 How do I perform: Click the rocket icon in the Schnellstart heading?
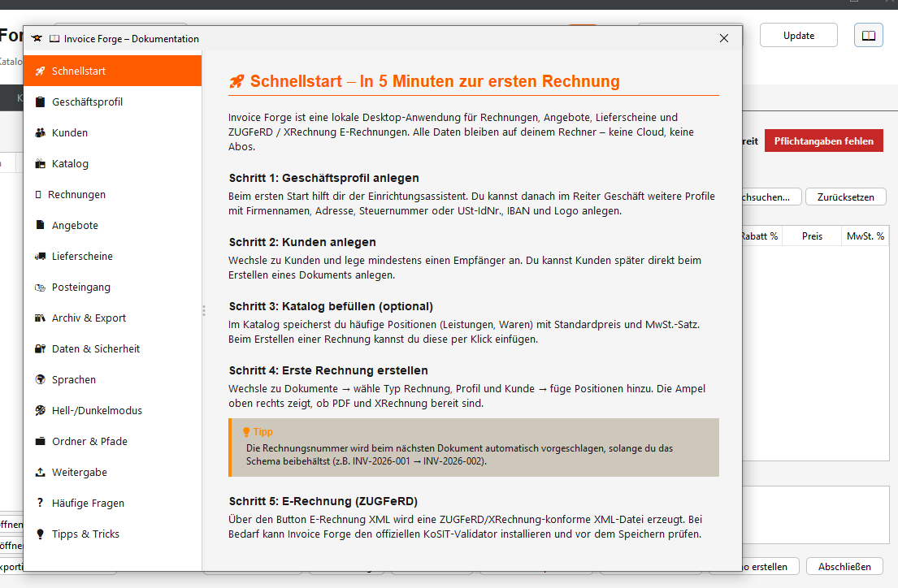click(x=236, y=82)
